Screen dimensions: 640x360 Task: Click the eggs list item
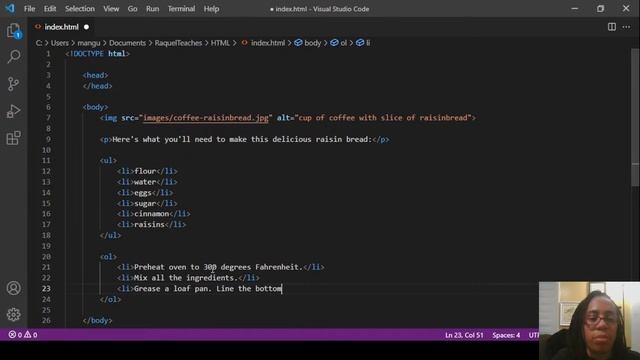click(x=145, y=193)
